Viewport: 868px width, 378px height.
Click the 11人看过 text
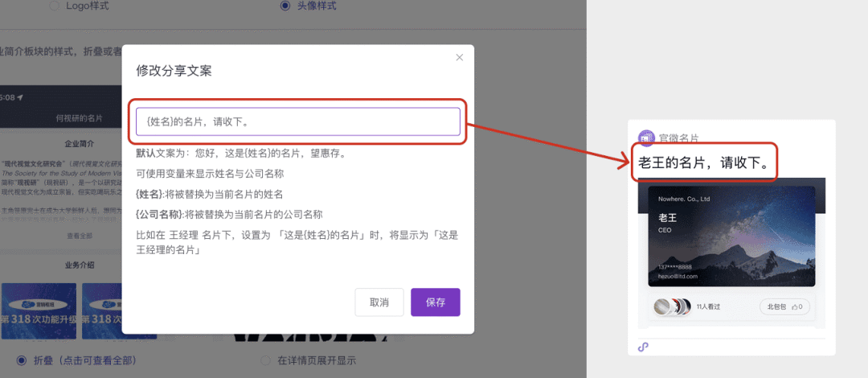click(708, 306)
